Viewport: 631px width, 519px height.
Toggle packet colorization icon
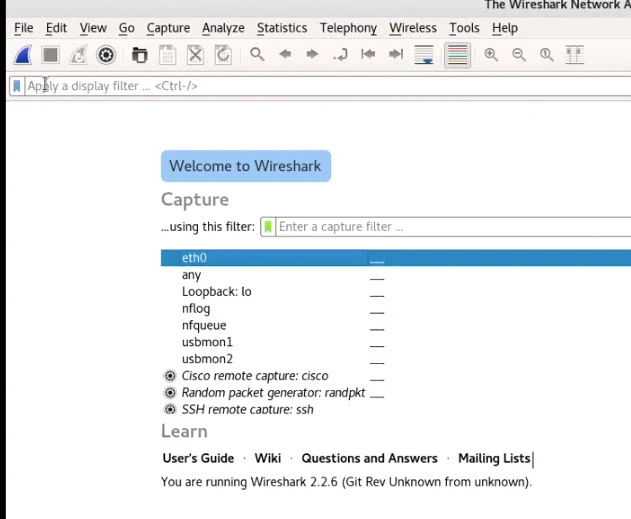(457, 55)
